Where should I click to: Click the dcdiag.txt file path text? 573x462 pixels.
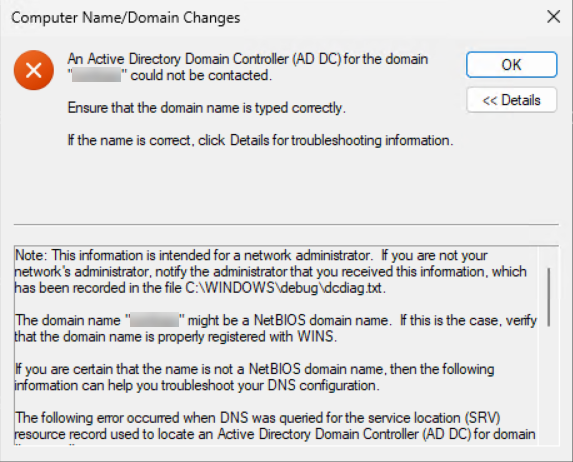click(x=284, y=288)
